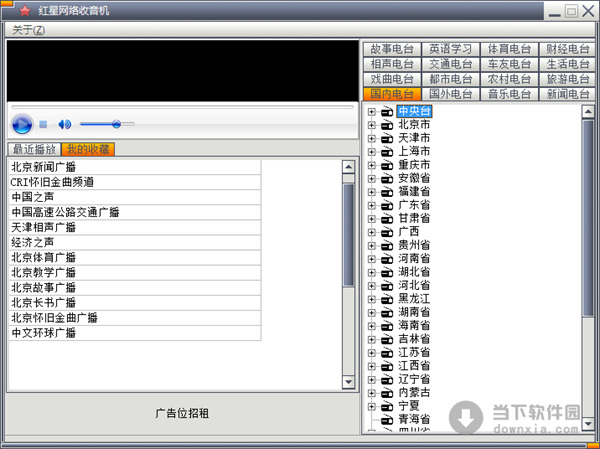Expand the 福建省 tree node

coord(371,192)
